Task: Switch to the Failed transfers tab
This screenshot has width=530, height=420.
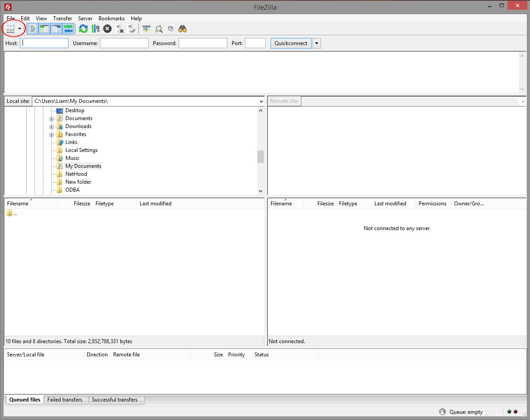Action: pyautogui.click(x=65, y=400)
